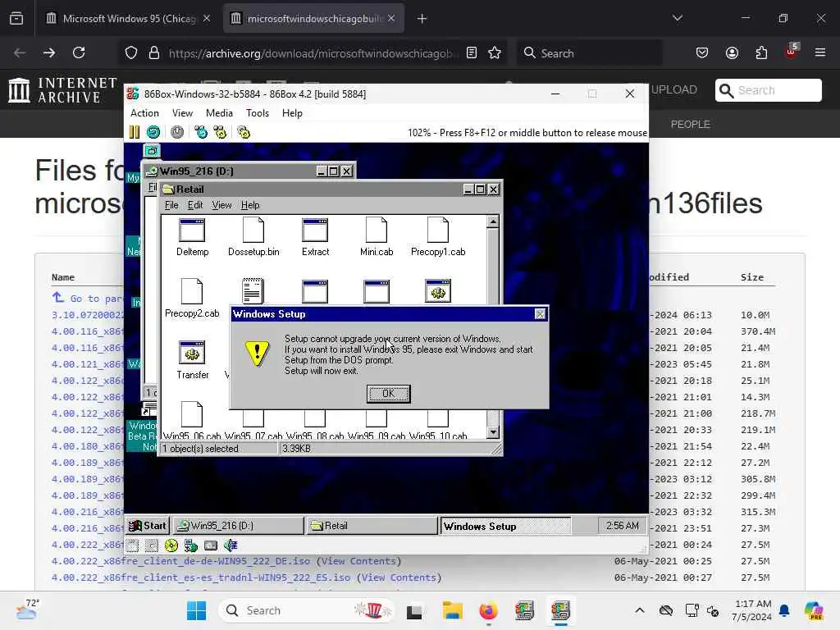Click the ACPI shutdown power icon
Image resolution: width=840 pixels, height=630 pixels.
click(x=177, y=132)
